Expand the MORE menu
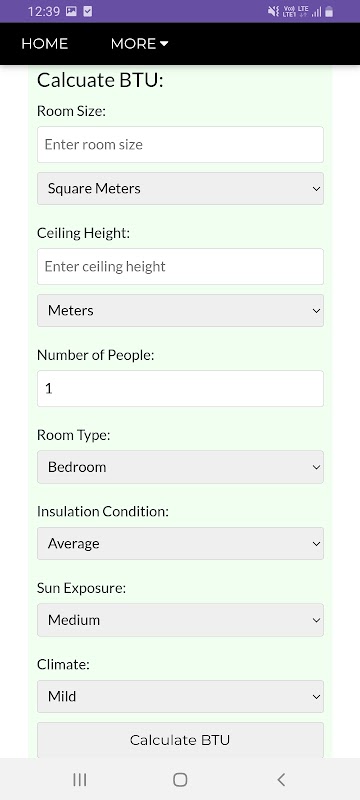Screen dimensions: 360x800 139,44
